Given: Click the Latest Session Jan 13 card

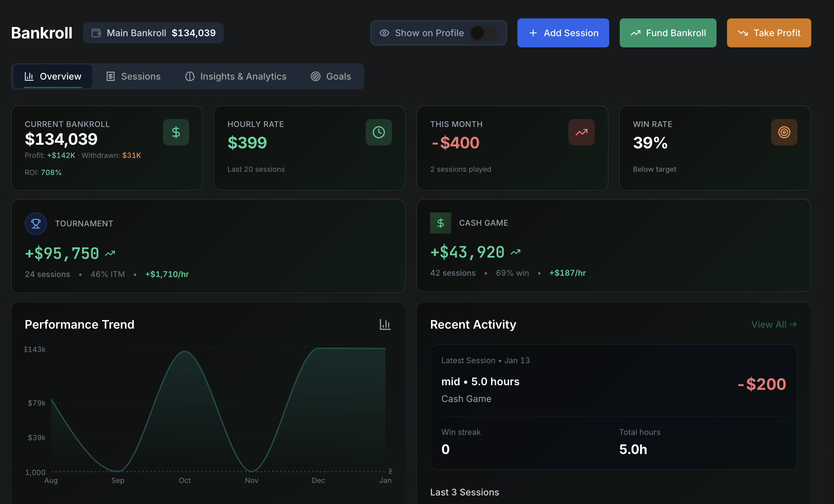Looking at the screenshot, I should [x=613, y=407].
